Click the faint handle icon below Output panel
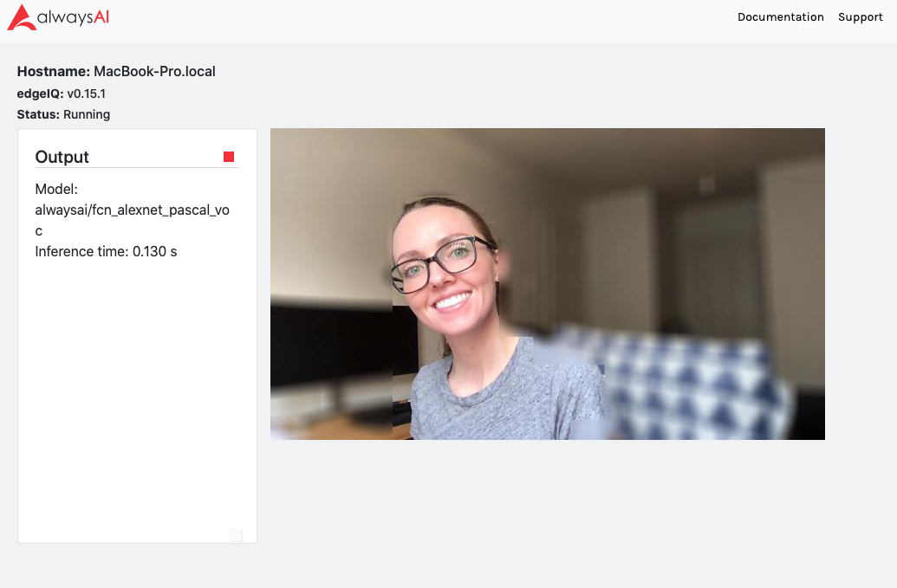897x588 pixels. tap(235, 535)
